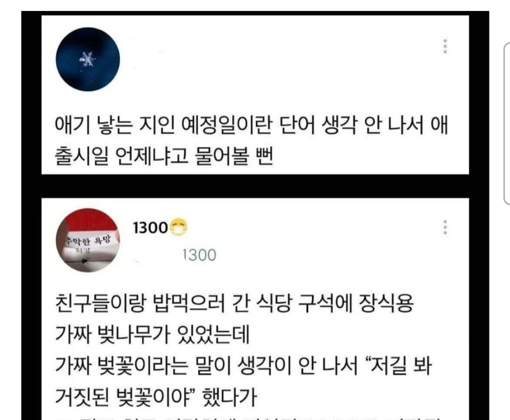Viewport: 510px width, 420px height.
Task: Select the line starting 가짜 벚꽃이라는 말이
Action: [x=243, y=366]
